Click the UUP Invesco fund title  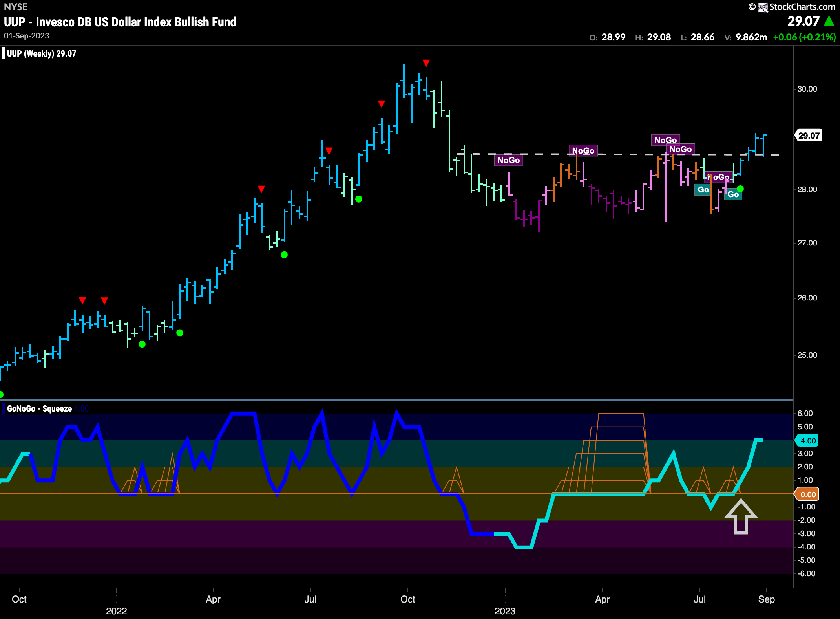[x=120, y=22]
